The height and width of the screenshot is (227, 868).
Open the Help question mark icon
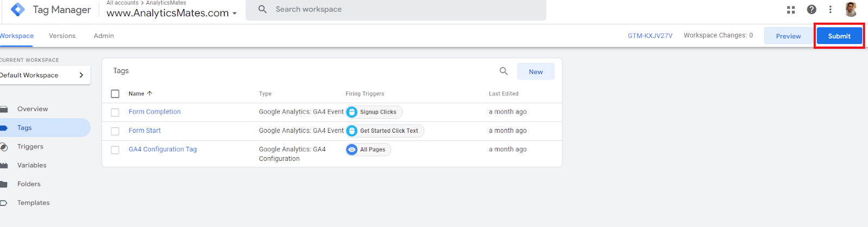(812, 10)
